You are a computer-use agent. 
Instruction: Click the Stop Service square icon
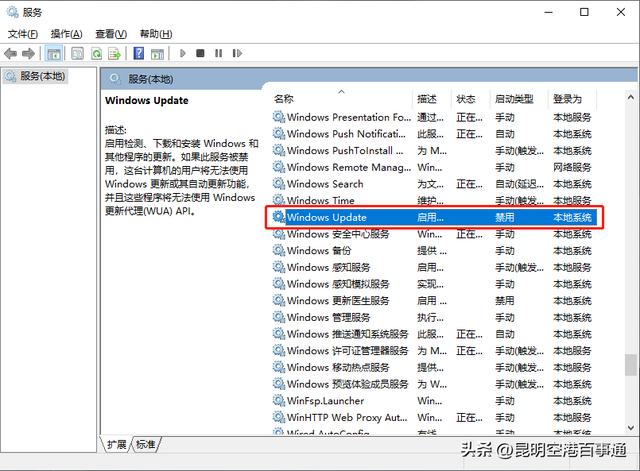point(200,53)
